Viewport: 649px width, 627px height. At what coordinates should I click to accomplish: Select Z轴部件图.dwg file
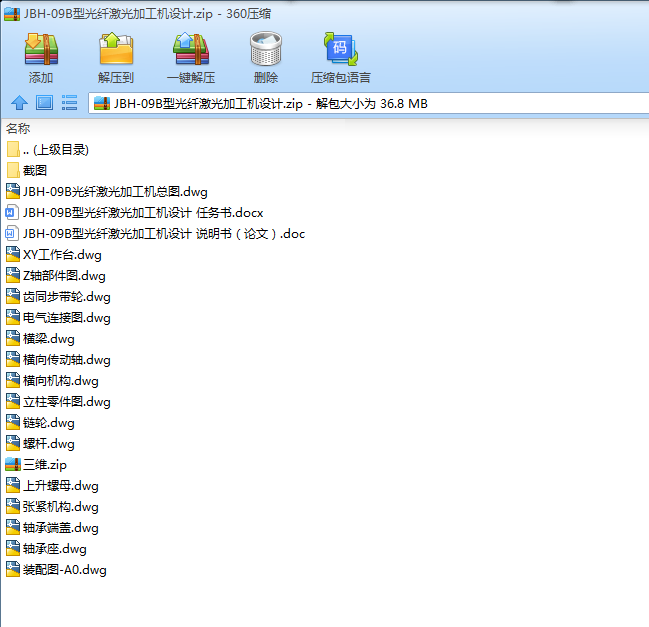tap(56, 276)
